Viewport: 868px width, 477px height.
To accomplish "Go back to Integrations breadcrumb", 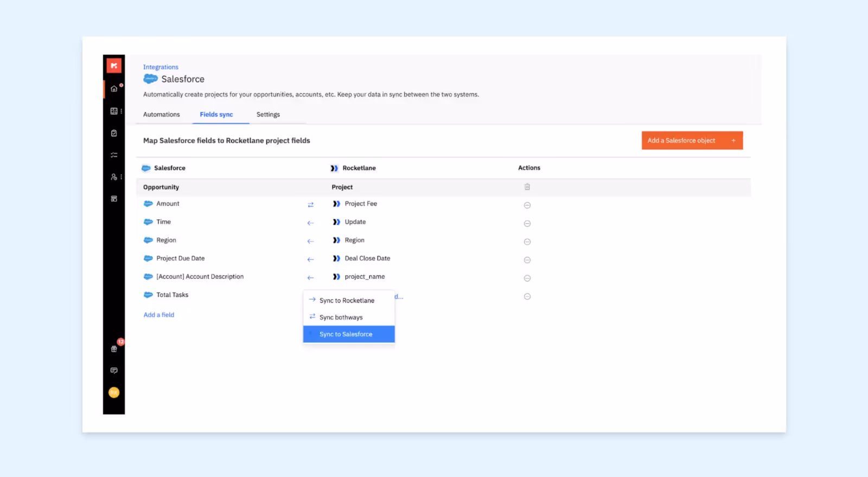I will click(161, 67).
